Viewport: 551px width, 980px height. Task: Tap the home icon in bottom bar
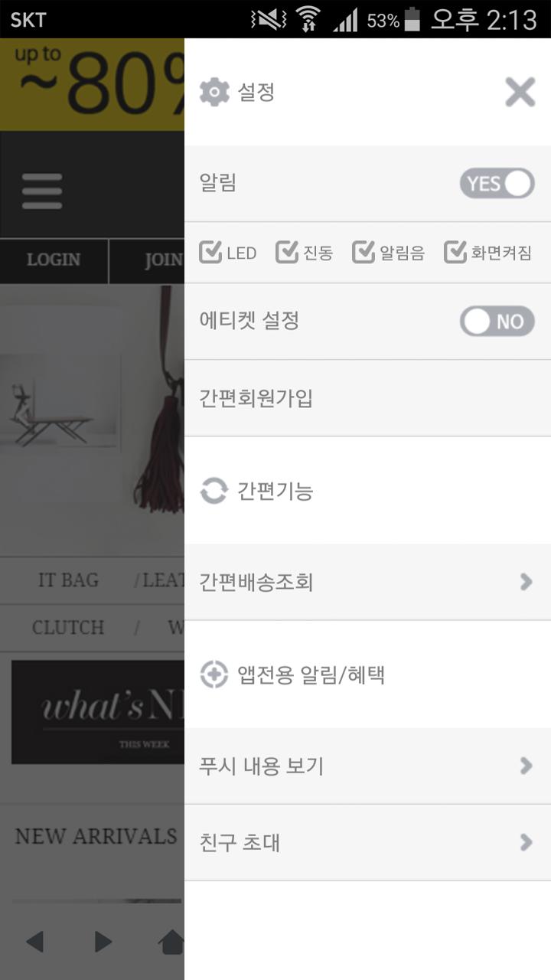[171, 942]
